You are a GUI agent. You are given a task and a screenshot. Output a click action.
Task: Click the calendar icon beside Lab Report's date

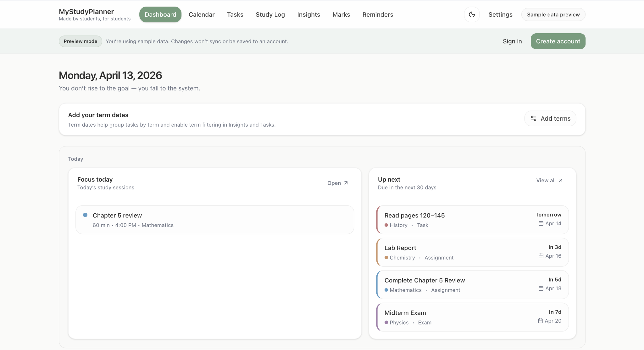541,256
